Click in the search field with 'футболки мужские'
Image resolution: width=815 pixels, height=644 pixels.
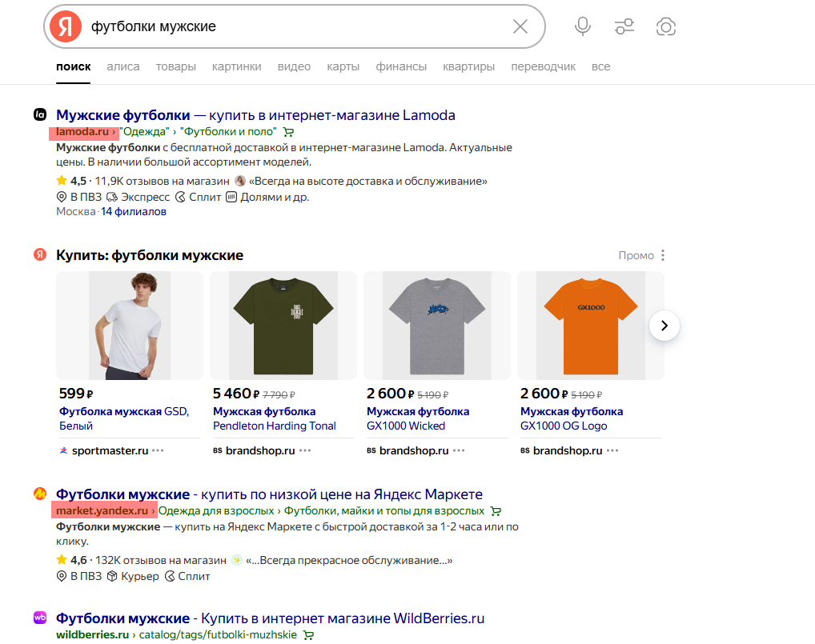click(x=296, y=26)
